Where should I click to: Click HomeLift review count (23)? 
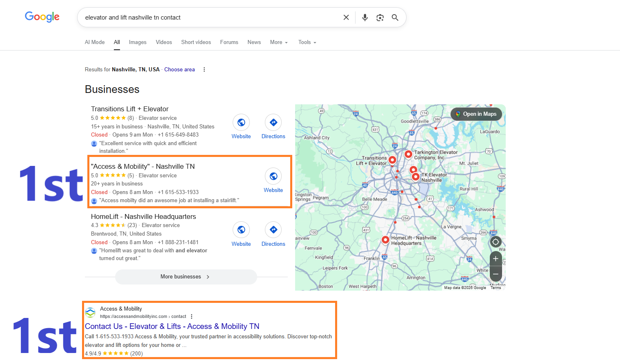click(132, 225)
